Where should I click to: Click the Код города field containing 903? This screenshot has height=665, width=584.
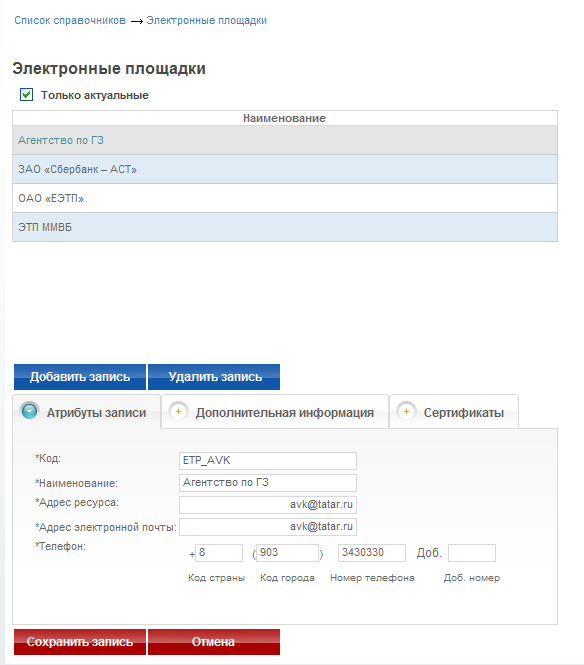pyautogui.click(x=288, y=553)
